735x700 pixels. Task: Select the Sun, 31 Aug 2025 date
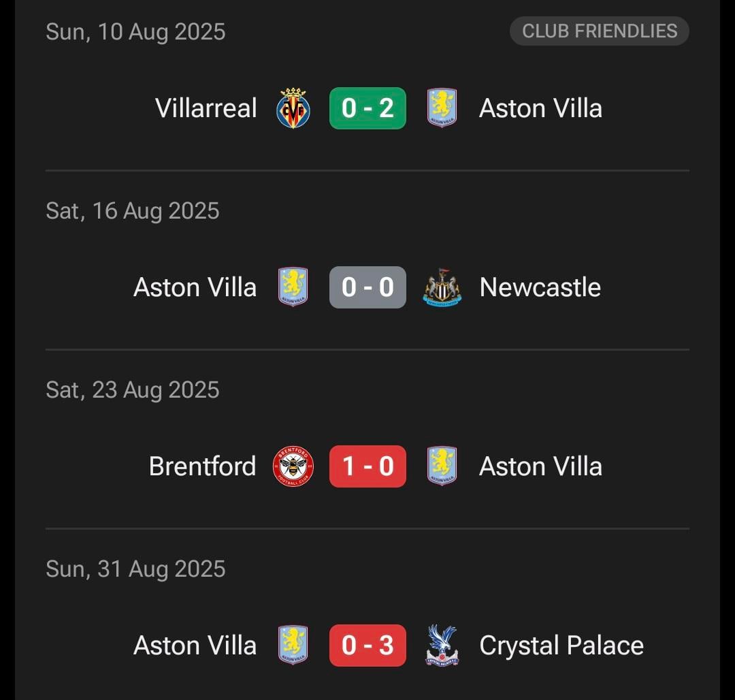(x=135, y=569)
